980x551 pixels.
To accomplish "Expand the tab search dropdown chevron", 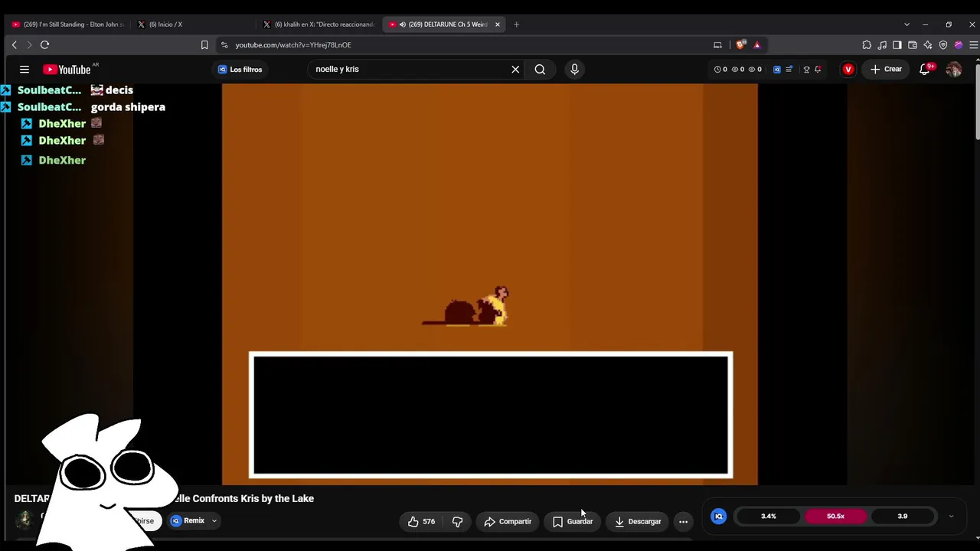I will [x=906, y=24].
